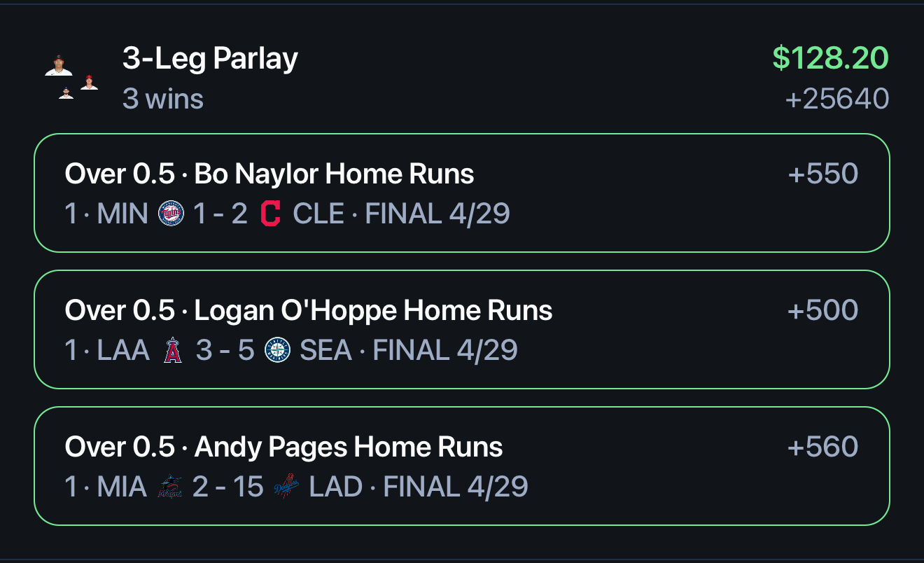Image resolution: width=924 pixels, height=563 pixels.
Task: Click the Cleveland Guardians C logo
Action: tap(270, 214)
